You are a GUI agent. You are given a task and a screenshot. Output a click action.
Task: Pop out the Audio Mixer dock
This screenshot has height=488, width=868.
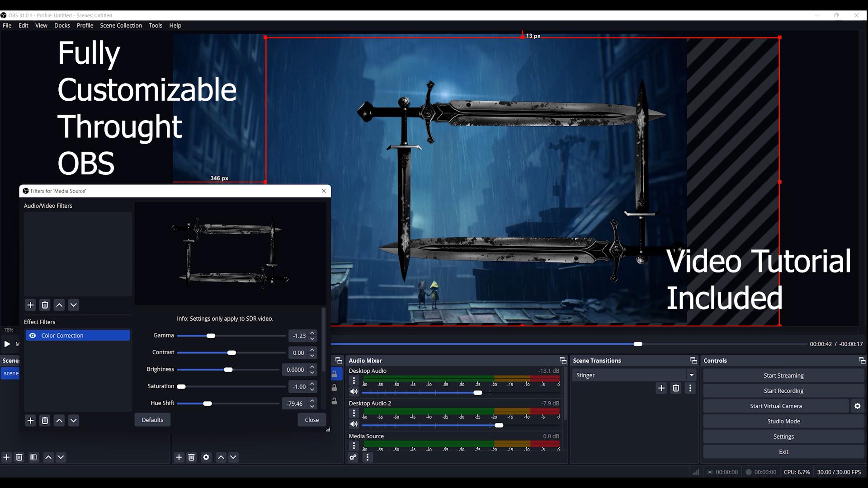click(563, 361)
